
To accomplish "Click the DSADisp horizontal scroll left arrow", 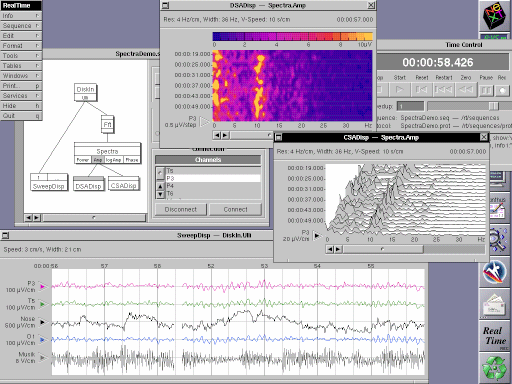I will click(x=217, y=135).
